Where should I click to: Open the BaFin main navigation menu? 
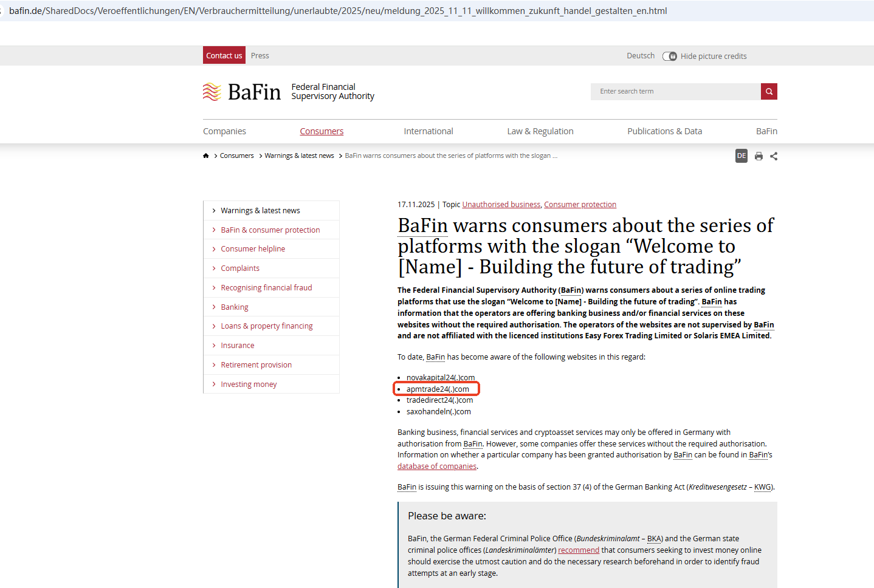(x=766, y=131)
